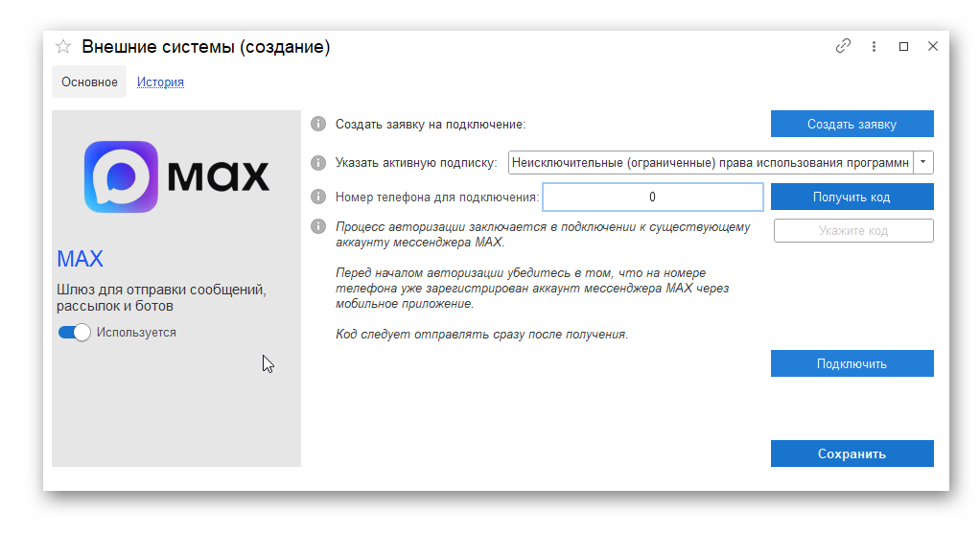The width and height of the screenshot is (980, 535).
Task: Click the blue MAX title link
Action: (x=80, y=259)
